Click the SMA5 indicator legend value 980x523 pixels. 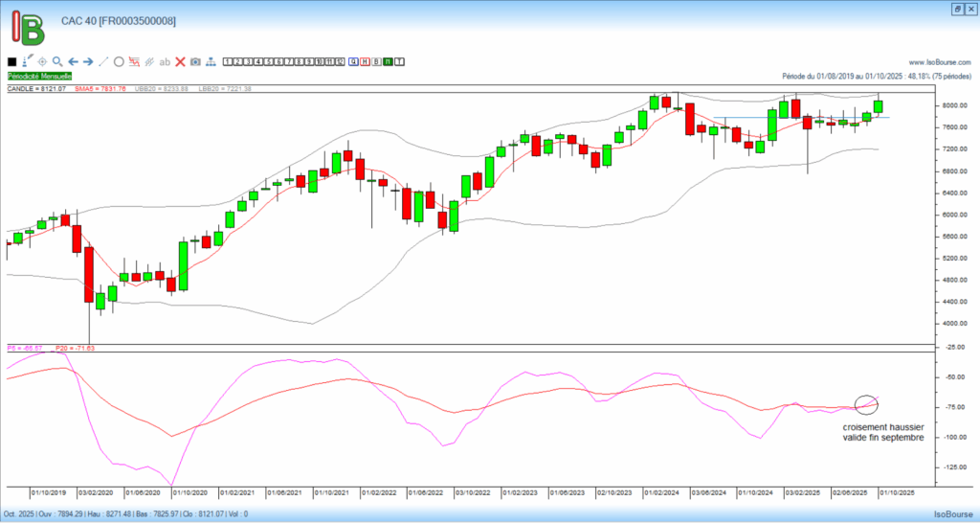tap(100, 89)
